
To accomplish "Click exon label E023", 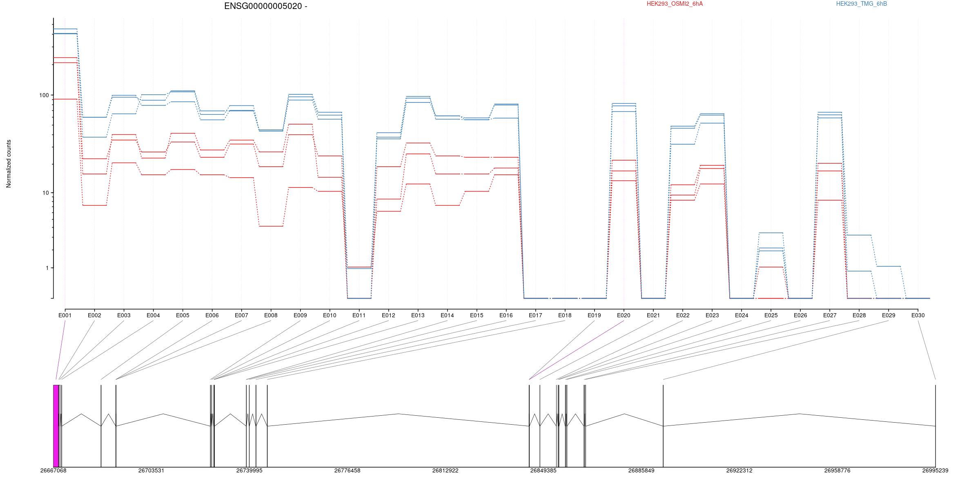I will coord(712,315).
